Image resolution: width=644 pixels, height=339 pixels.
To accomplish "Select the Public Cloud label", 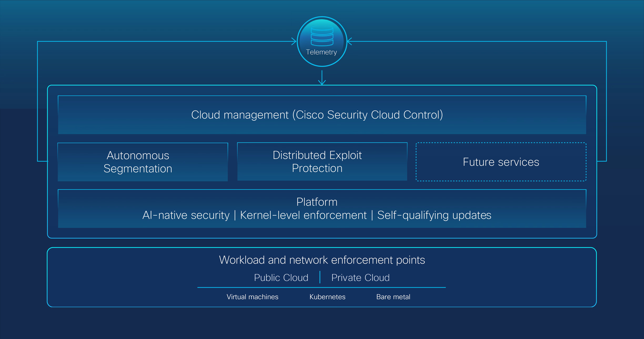I will (x=281, y=278).
